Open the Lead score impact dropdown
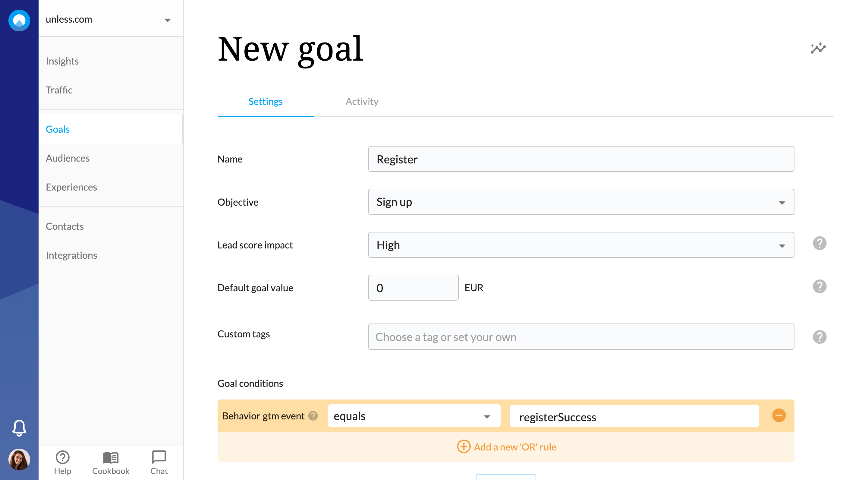The height and width of the screenshot is (480, 868). click(581, 245)
